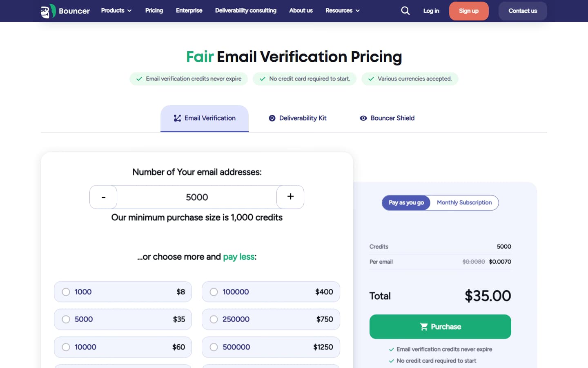
Task: Click the Email Verification chart icon
Action: (x=177, y=118)
